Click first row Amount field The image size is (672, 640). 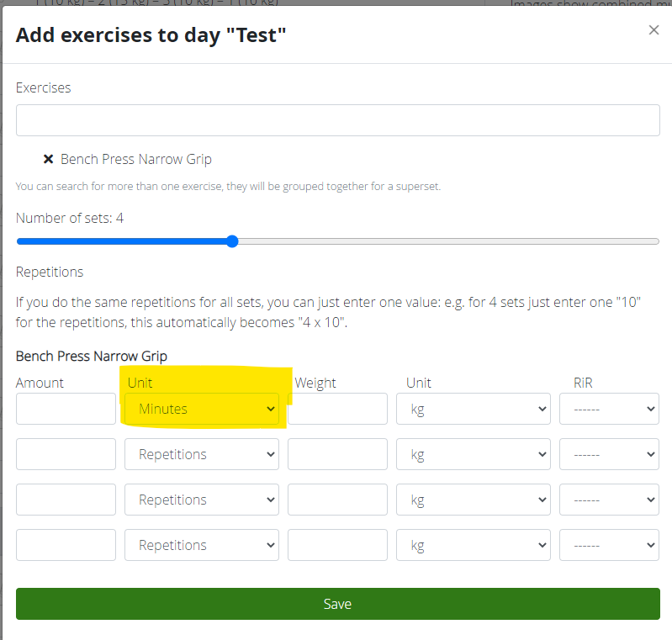click(66, 409)
